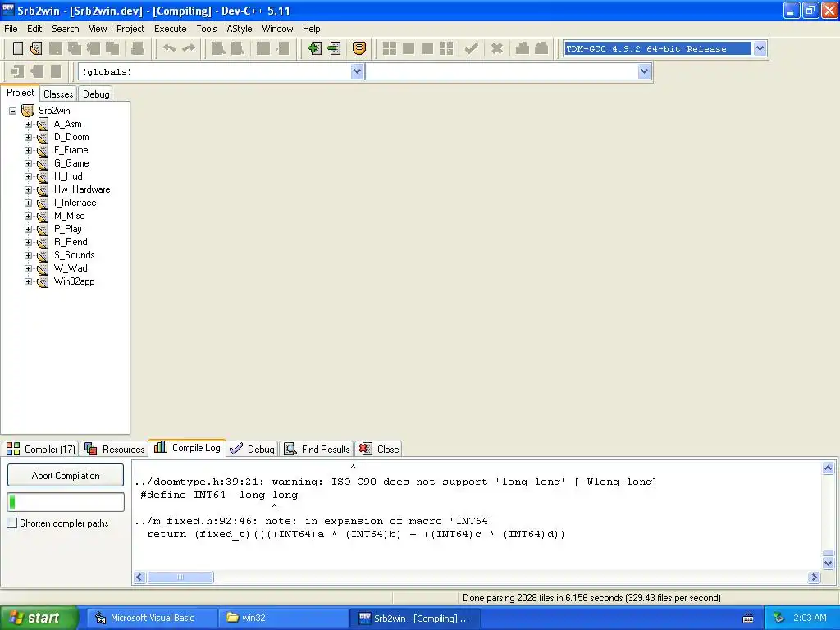Image resolution: width=840 pixels, height=630 pixels.
Task: Open Project Options shield icon
Action: pyautogui.click(x=359, y=48)
